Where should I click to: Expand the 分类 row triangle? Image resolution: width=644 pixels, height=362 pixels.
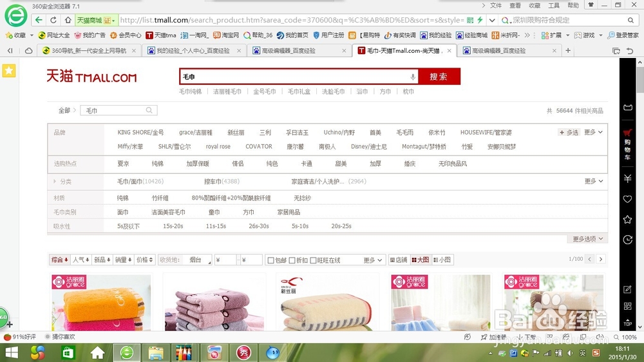(x=55, y=181)
